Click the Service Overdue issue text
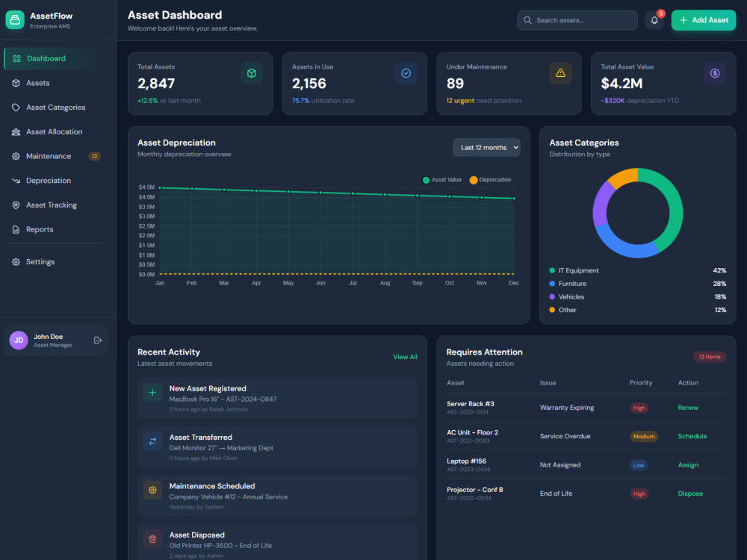 565,436
